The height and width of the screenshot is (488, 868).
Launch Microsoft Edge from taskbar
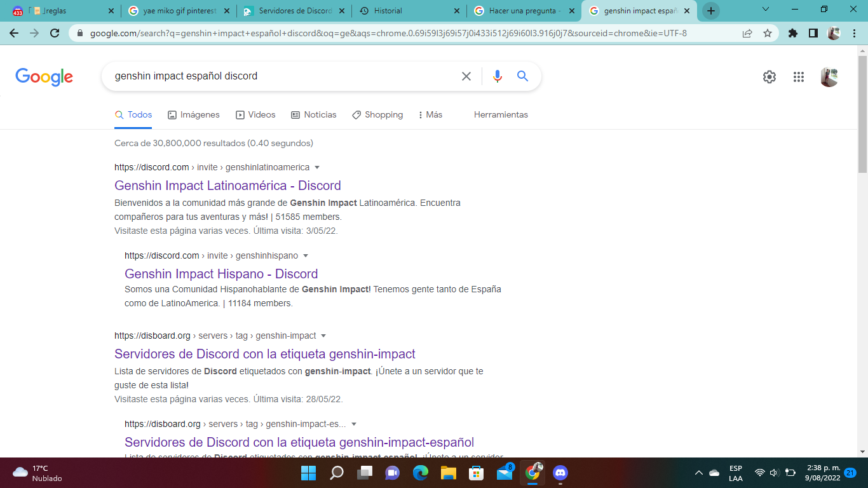[x=421, y=473]
